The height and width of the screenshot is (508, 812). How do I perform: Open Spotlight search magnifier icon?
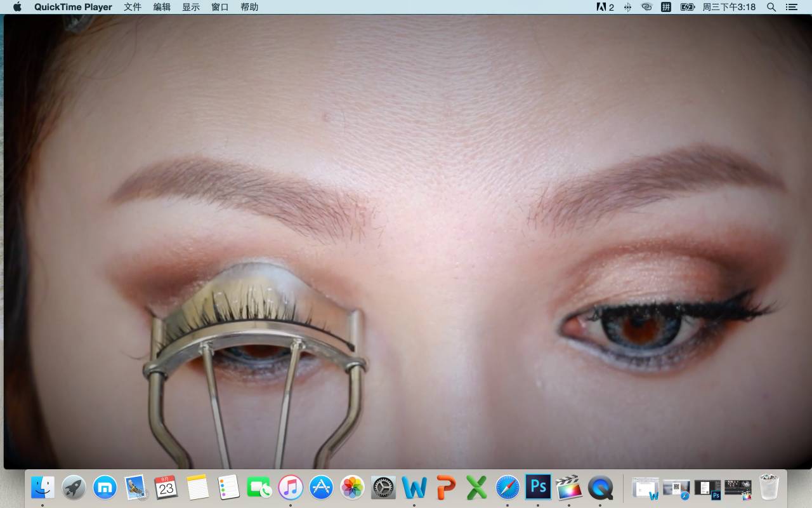[771, 7]
